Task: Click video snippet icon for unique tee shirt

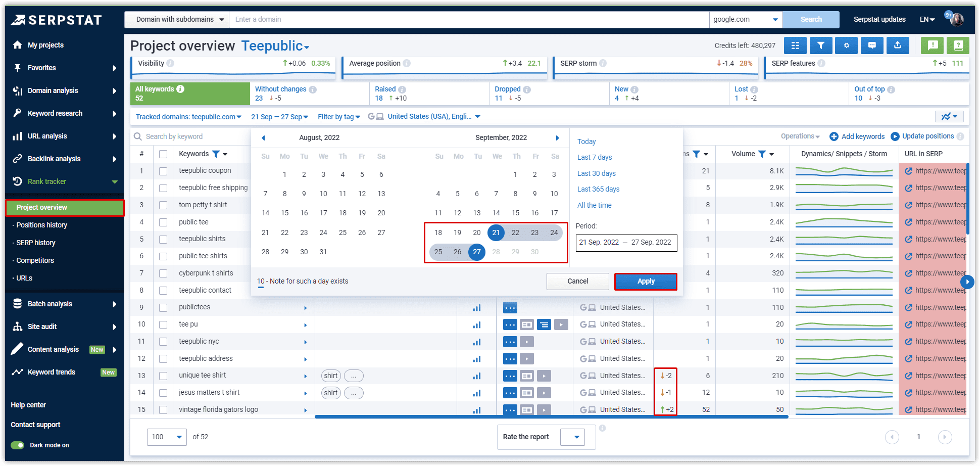Action: (544, 376)
